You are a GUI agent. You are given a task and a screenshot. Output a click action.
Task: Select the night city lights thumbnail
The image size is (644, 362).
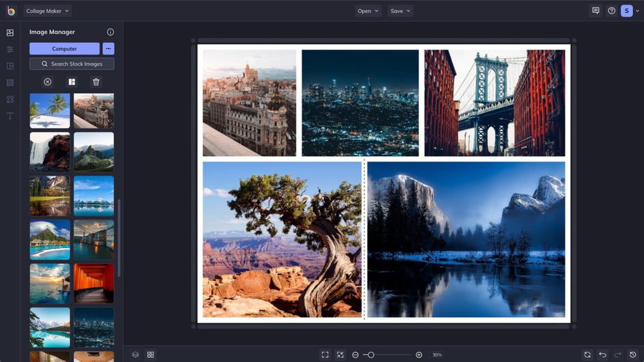click(x=94, y=327)
